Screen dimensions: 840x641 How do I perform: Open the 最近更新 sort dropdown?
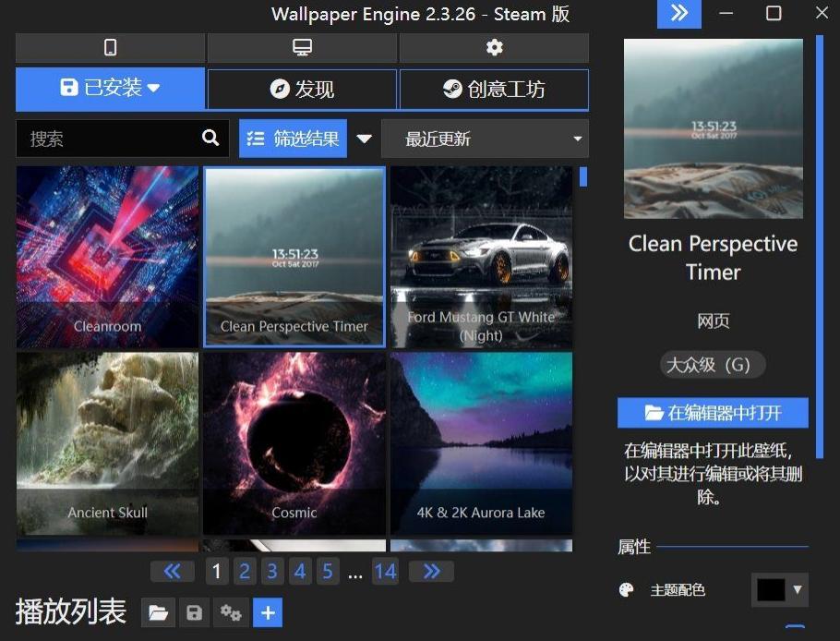tap(485, 139)
